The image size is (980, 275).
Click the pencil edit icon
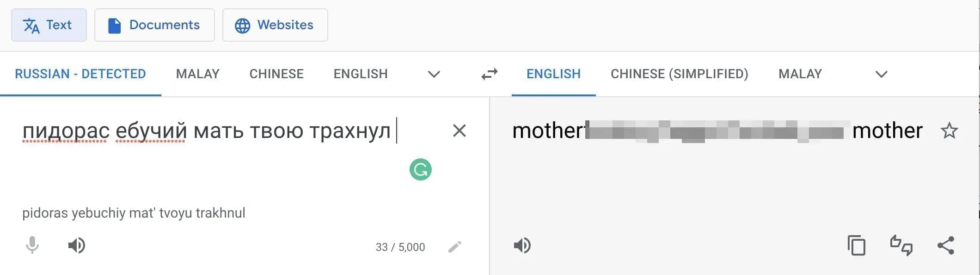click(455, 247)
